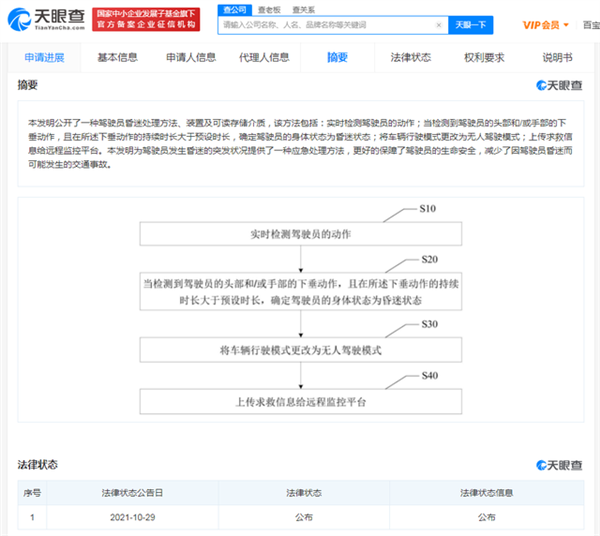The height and width of the screenshot is (536, 600).
Task: Switch search mode to 查关系
Action: click(301, 9)
